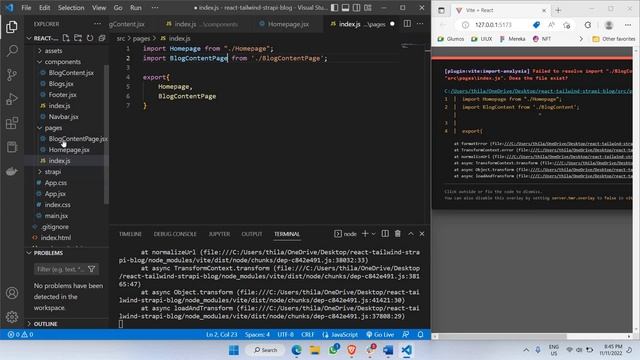The width and height of the screenshot is (640, 360).
Task: Expand the strapi folder
Action: [x=53, y=172]
